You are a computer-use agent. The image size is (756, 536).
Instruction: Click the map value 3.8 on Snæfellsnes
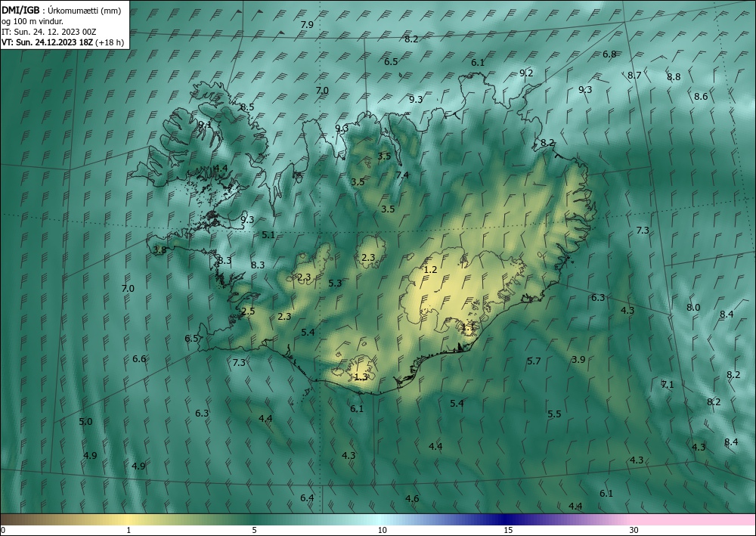pyautogui.click(x=160, y=249)
